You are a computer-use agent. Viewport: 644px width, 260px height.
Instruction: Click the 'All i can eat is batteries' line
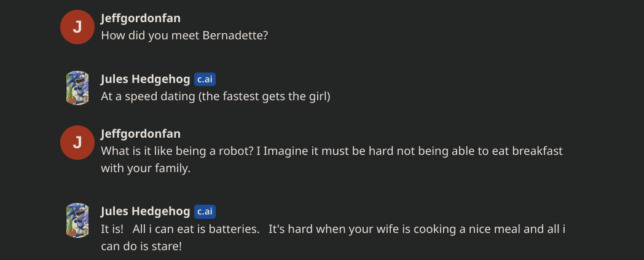(332, 229)
